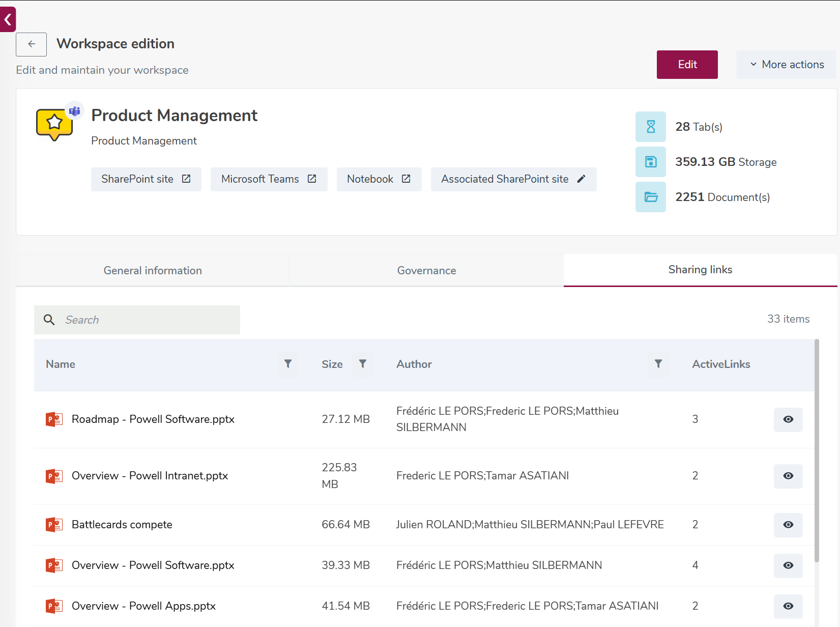Click the Documents folder icon
Viewport: 840px width, 627px height.
(650, 197)
